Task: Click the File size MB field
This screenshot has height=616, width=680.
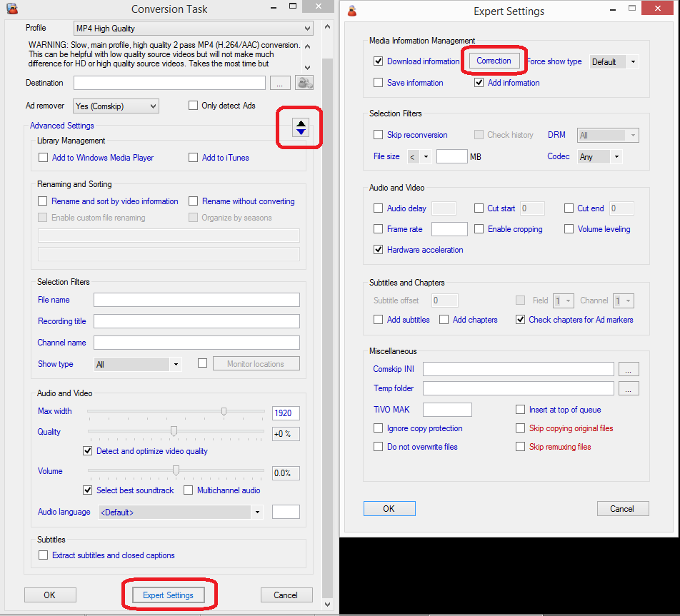Action: point(452,156)
